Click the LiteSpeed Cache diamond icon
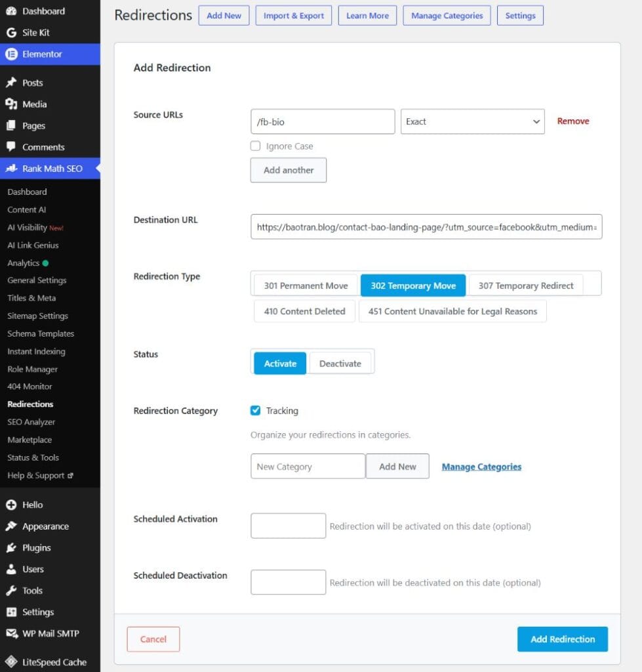The image size is (642, 672). coord(12,661)
